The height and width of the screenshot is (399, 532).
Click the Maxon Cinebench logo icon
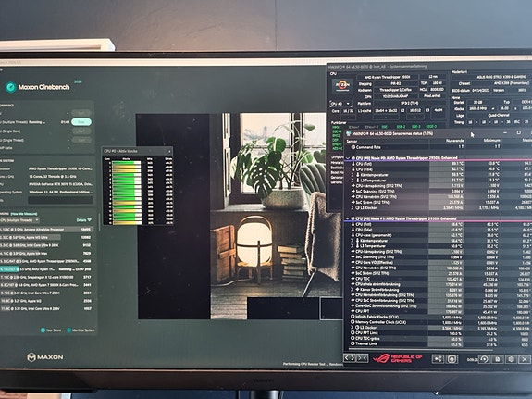point(11,87)
